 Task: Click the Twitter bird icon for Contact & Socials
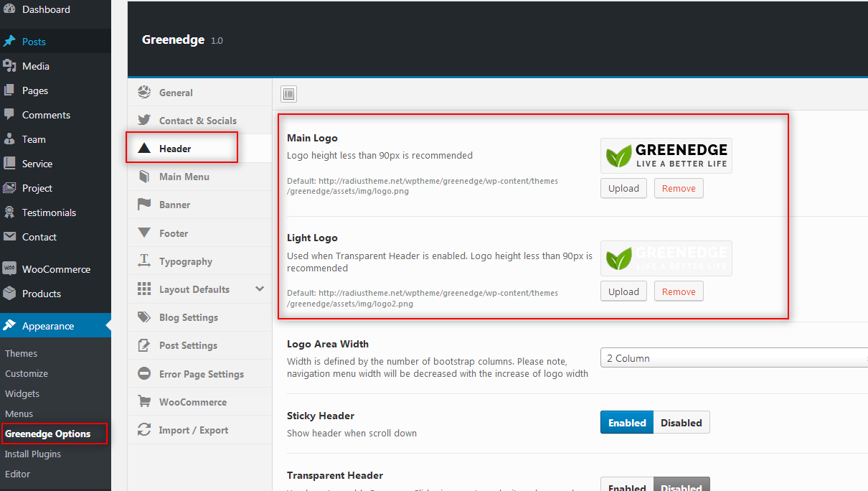point(144,120)
